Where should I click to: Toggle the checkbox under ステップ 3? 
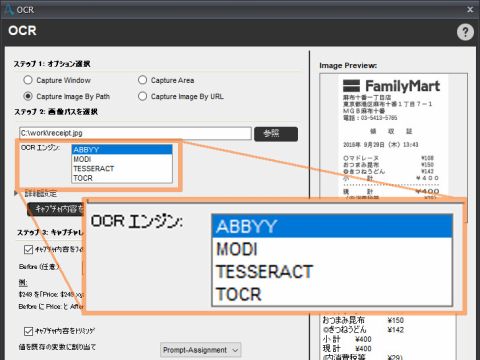pos(28,249)
